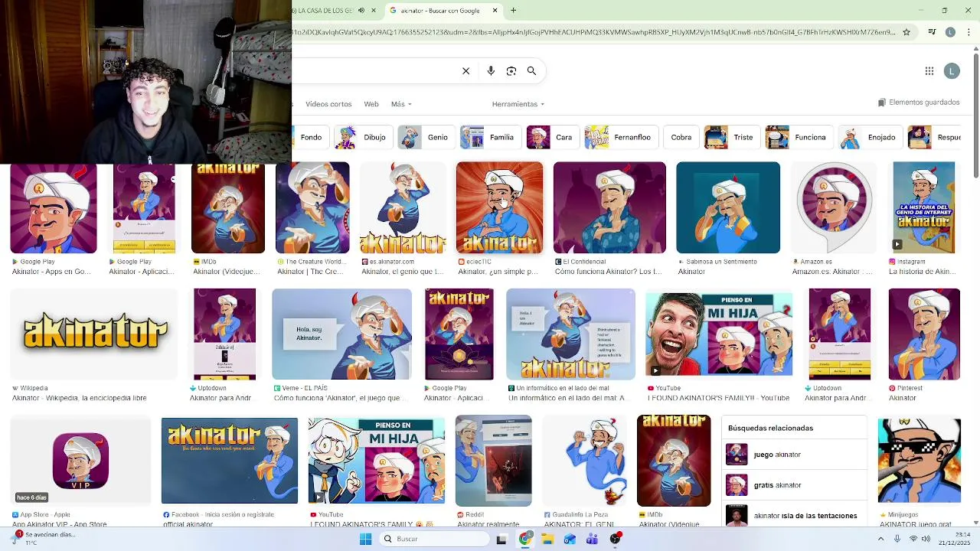The height and width of the screenshot is (551, 980).
Task: Expand the 'Herramientas' dropdown
Action: tap(518, 104)
